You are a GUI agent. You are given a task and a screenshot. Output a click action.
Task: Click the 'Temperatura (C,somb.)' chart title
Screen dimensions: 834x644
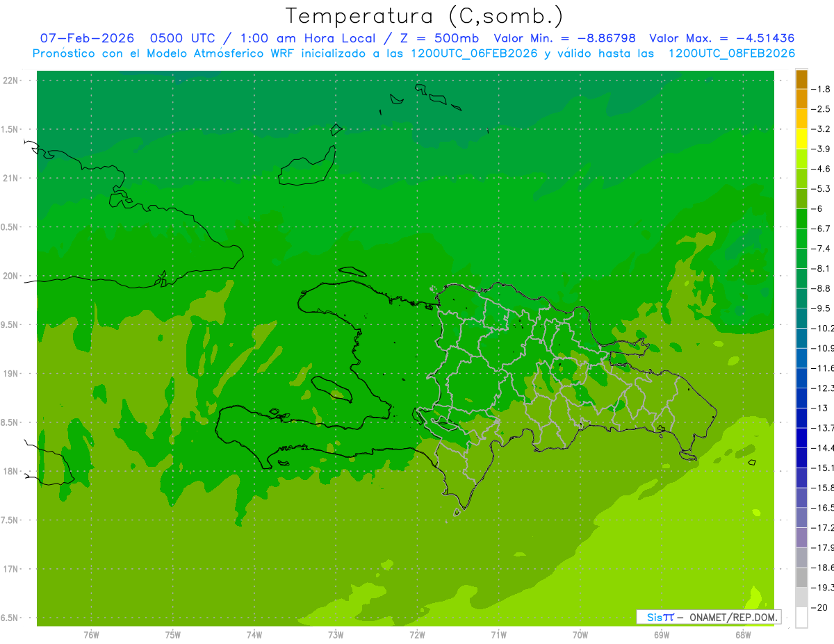coord(424,16)
